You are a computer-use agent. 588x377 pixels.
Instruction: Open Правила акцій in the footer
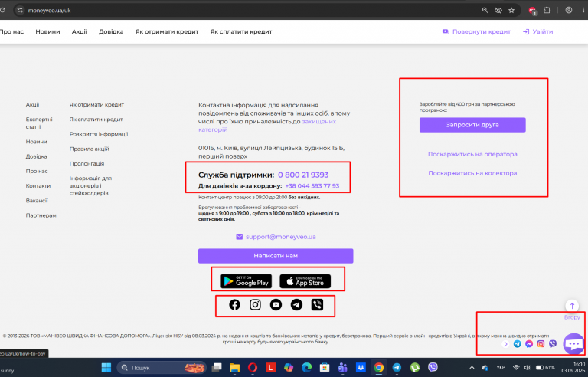click(90, 149)
